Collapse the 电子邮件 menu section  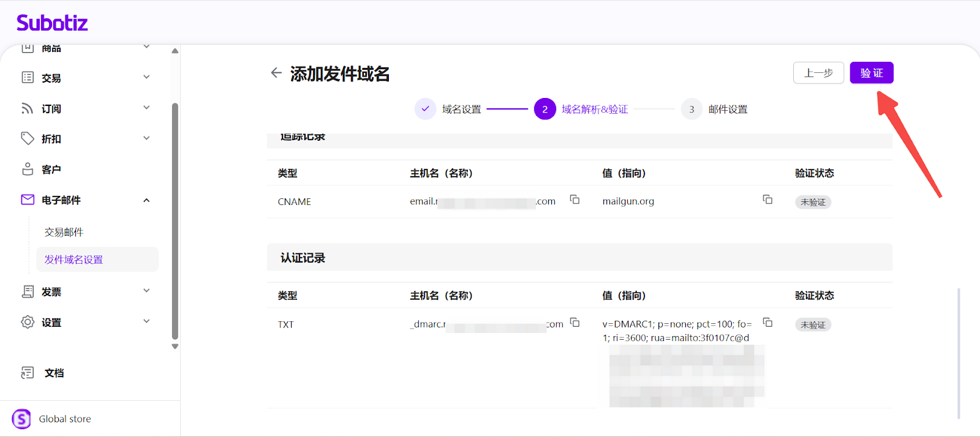(x=146, y=200)
